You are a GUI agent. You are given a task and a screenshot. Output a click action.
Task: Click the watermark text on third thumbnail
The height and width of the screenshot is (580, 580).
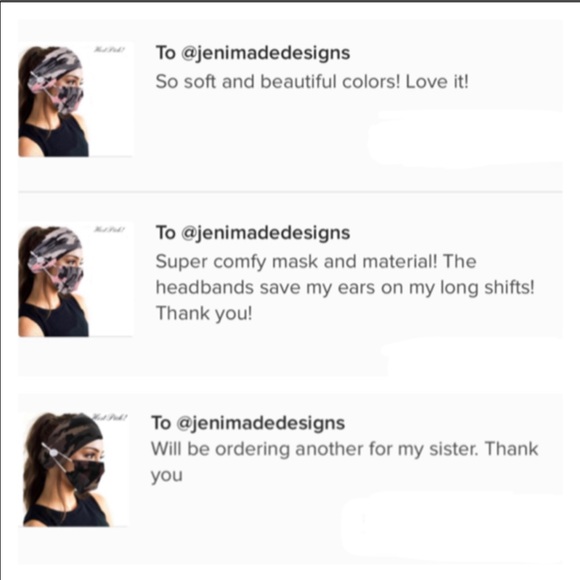(109, 418)
